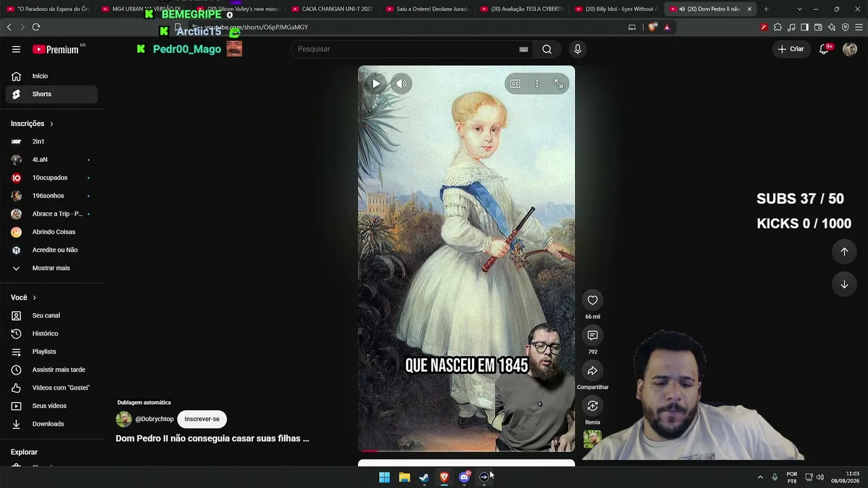
Task: Open Playlists in the sidebar
Action: [x=52, y=352]
